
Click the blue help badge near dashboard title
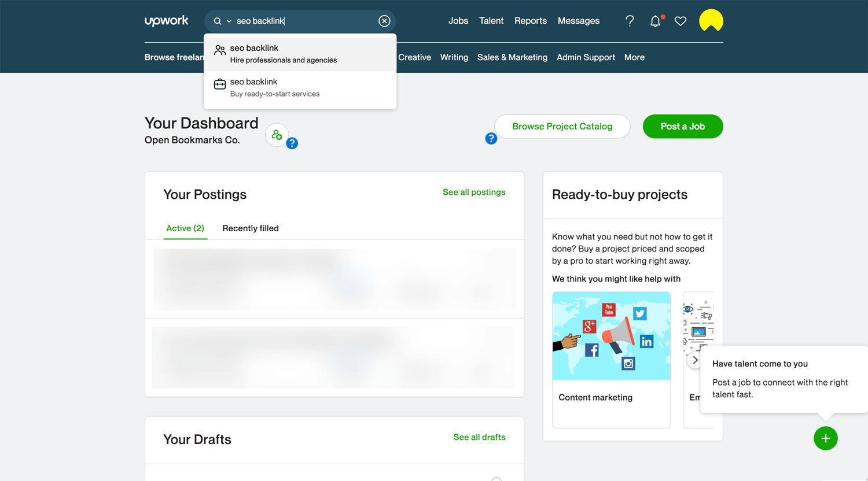292,143
